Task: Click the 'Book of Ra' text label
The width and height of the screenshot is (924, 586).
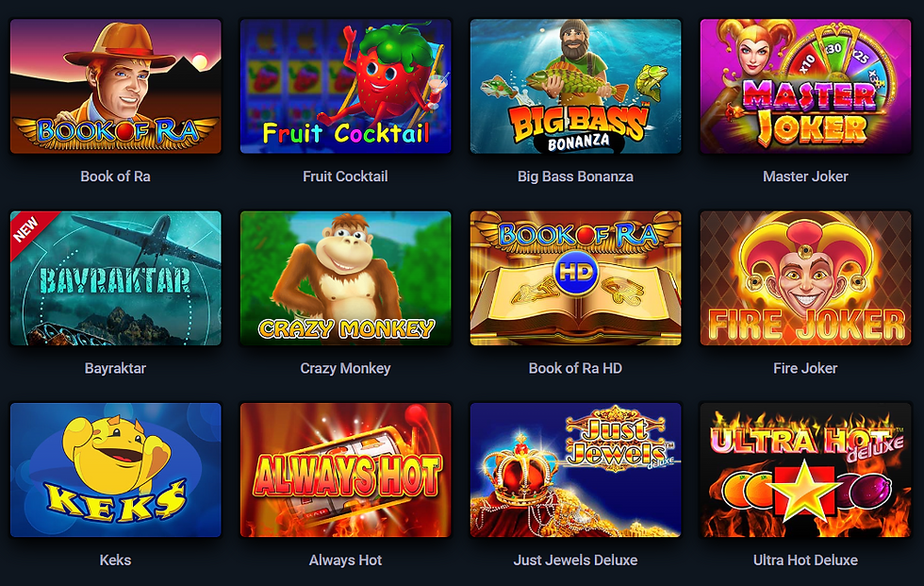Action: 115,176
